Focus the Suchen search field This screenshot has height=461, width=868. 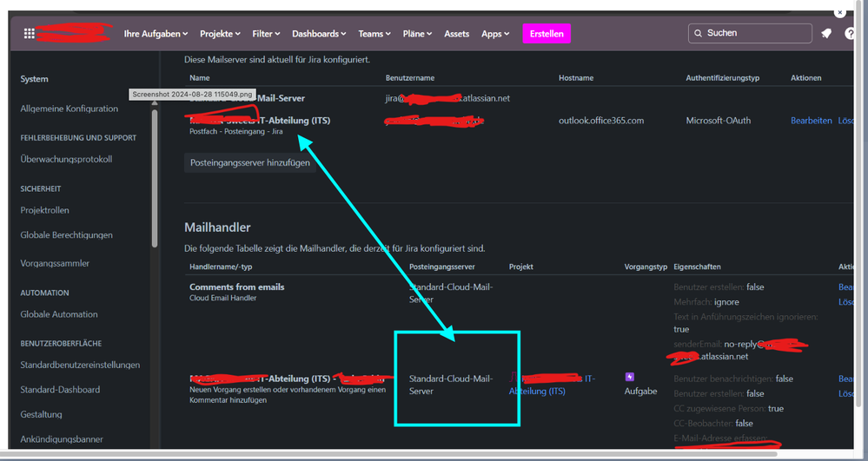tap(750, 33)
